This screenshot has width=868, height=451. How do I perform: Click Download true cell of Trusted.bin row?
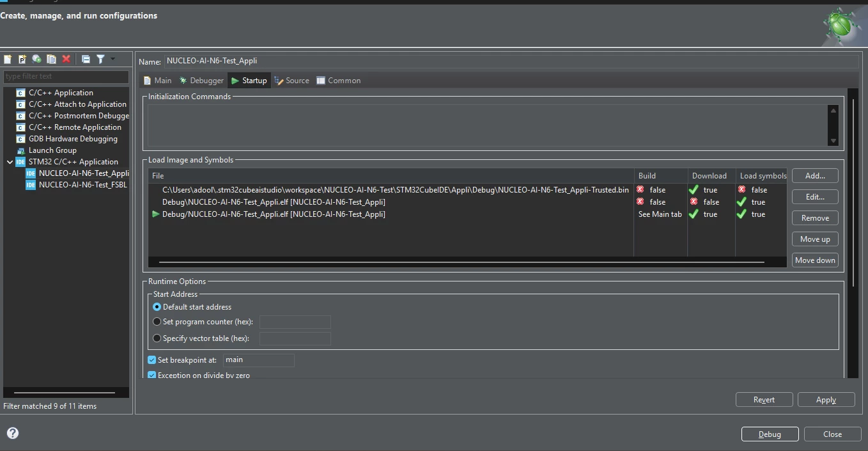pos(711,190)
